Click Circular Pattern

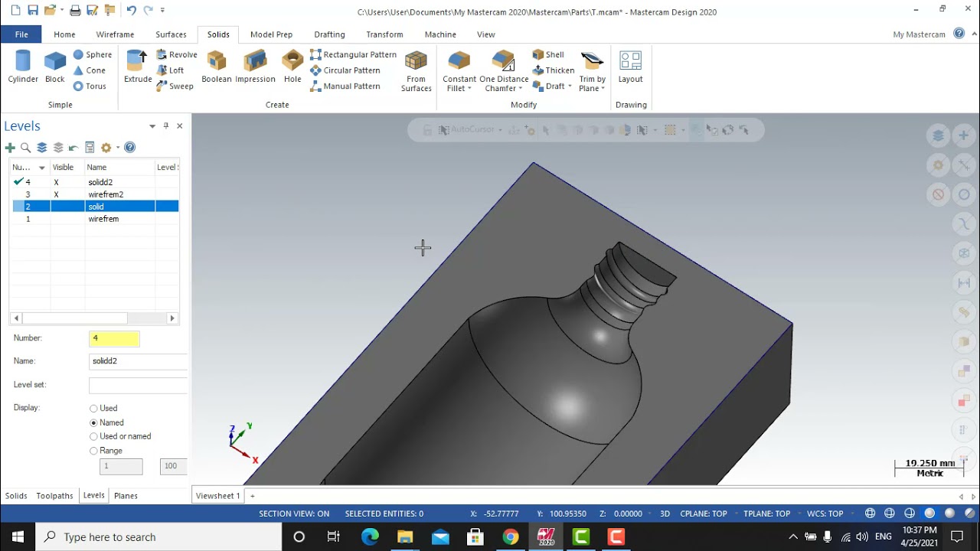click(x=345, y=70)
